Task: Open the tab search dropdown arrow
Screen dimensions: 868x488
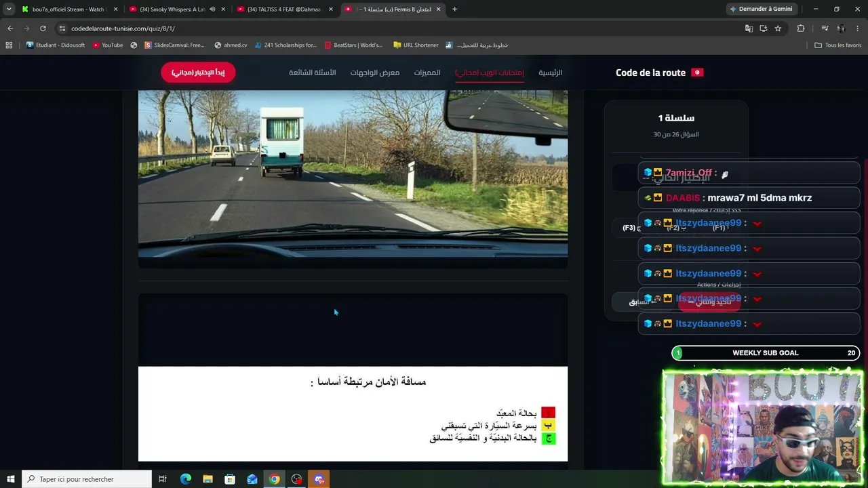Action: [9, 9]
